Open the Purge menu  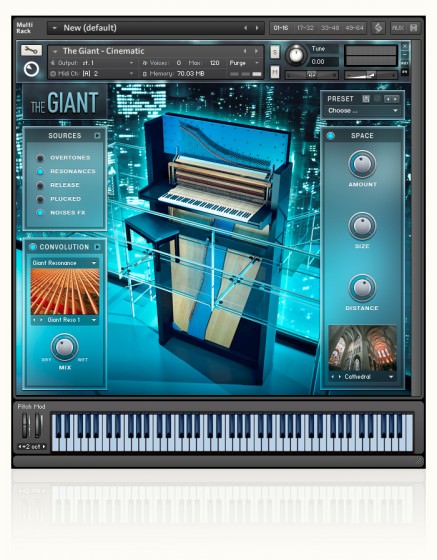pos(244,63)
